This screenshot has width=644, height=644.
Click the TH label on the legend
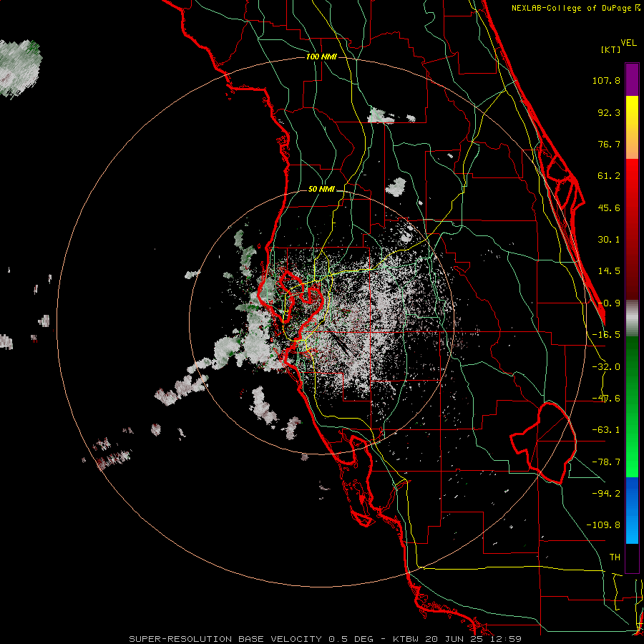(x=615, y=557)
